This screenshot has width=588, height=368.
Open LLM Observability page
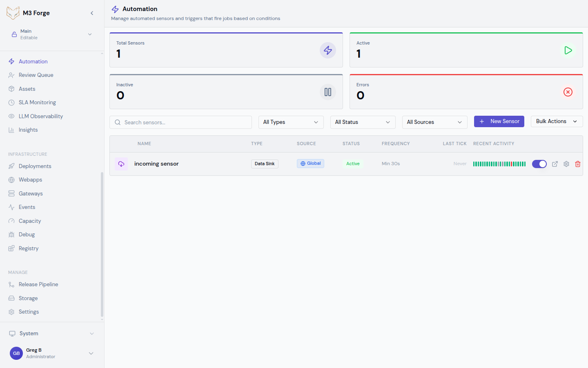[x=40, y=116]
